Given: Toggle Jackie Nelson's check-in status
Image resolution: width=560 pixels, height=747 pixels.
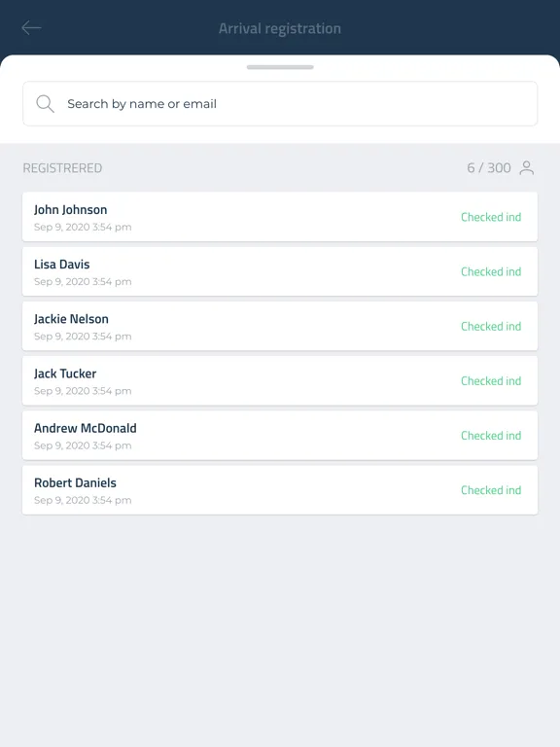Looking at the screenshot, I should (491, 327).
